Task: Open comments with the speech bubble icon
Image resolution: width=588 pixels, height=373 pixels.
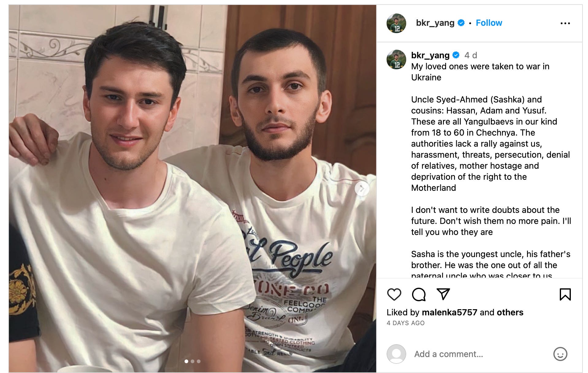Action: coord(418,294)
